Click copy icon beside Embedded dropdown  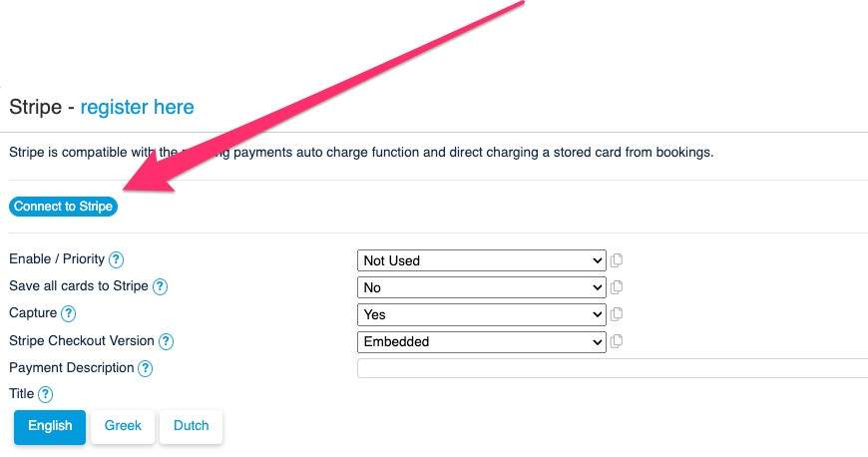[617, 341]
